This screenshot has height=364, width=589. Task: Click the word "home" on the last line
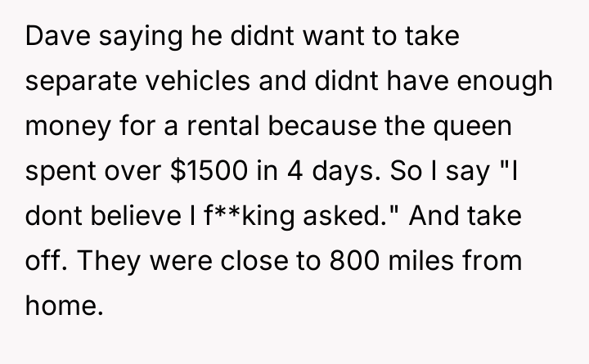(60, 308)
